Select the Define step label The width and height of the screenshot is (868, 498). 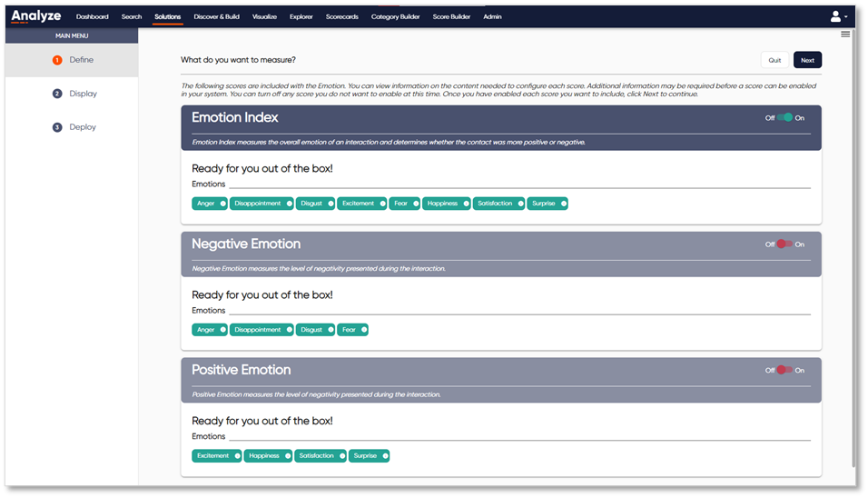(x=82, y=60)
